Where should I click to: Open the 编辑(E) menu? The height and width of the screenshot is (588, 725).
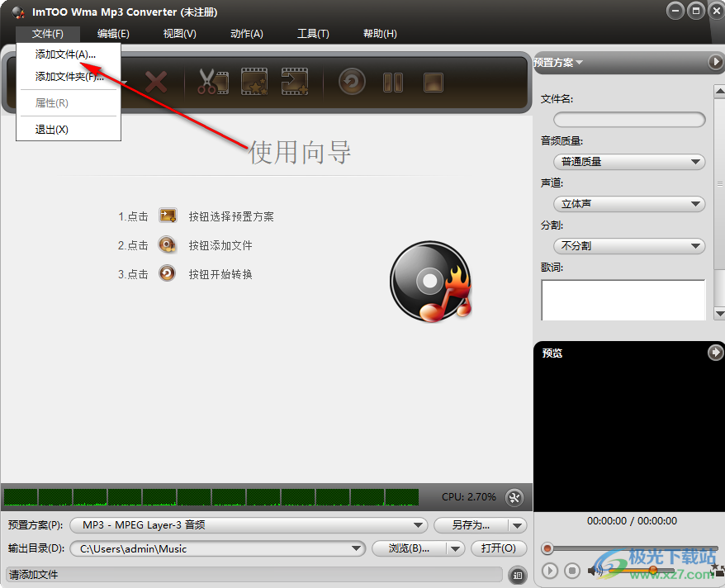[x=113, y=34]
